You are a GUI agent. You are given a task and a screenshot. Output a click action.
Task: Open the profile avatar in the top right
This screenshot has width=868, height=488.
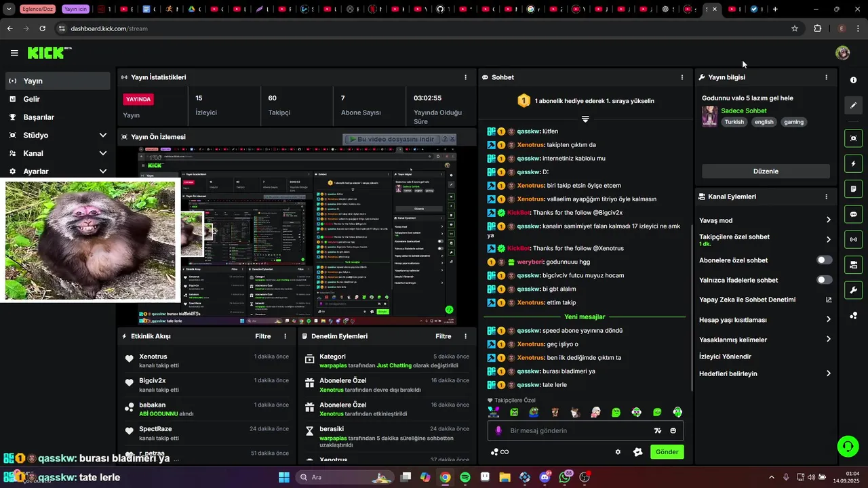click(843, 53)
